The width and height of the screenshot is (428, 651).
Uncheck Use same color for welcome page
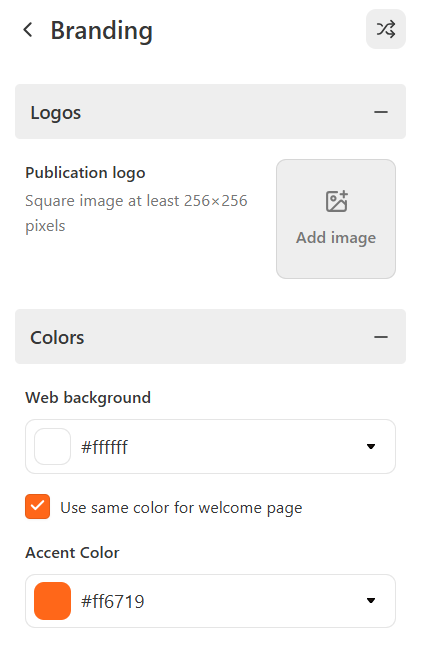(37, 507)
